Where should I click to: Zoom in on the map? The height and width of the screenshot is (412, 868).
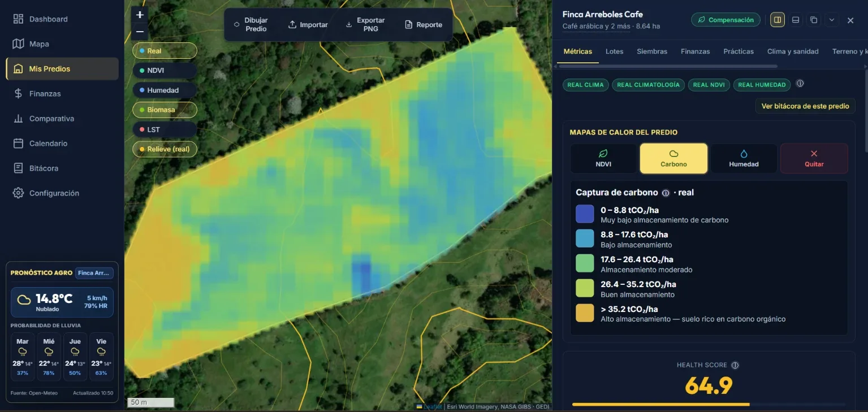pos(140,15)
